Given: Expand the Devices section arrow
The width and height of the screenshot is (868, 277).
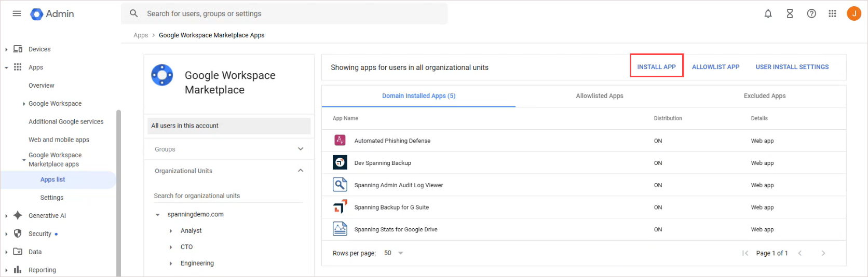Looking at the screenshot, I should 6,49.
